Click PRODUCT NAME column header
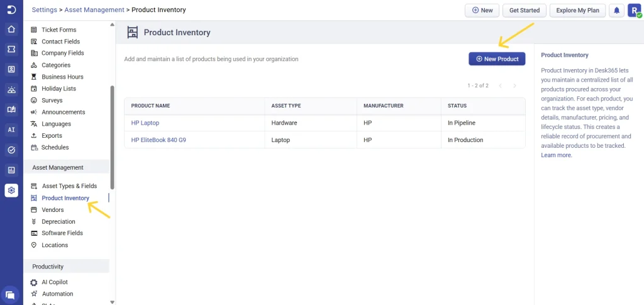The width and height of the screenshot is (644, 305). 150,106
